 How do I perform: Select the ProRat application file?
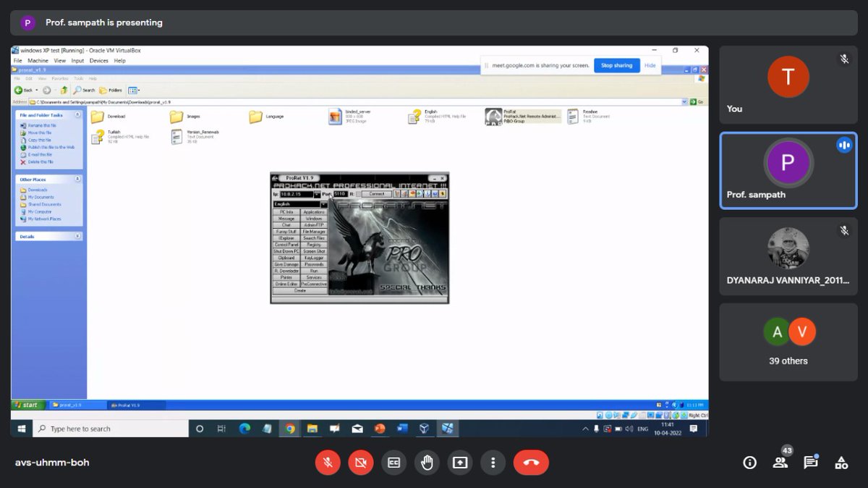[x=523, y=117]
